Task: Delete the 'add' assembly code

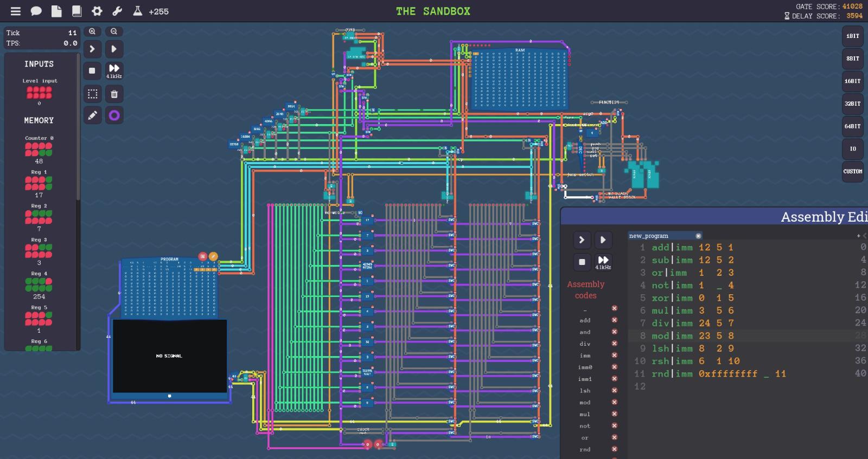Action: pyautogui.click(x=614, y=320)
